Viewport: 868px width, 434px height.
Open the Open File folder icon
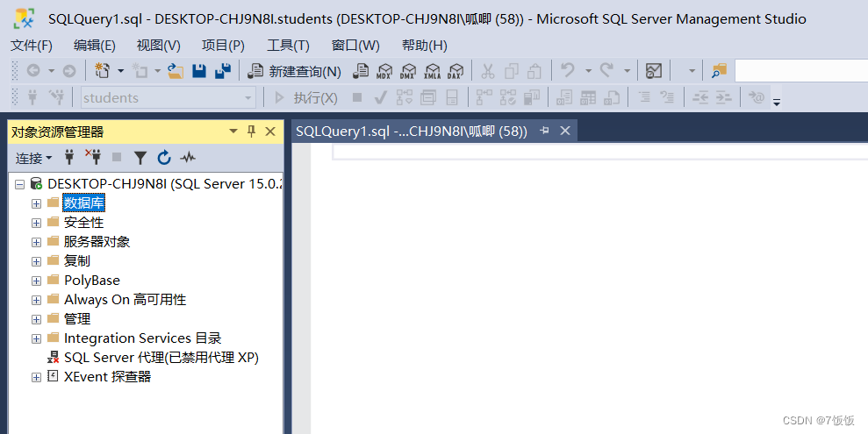tap(176, 71)
